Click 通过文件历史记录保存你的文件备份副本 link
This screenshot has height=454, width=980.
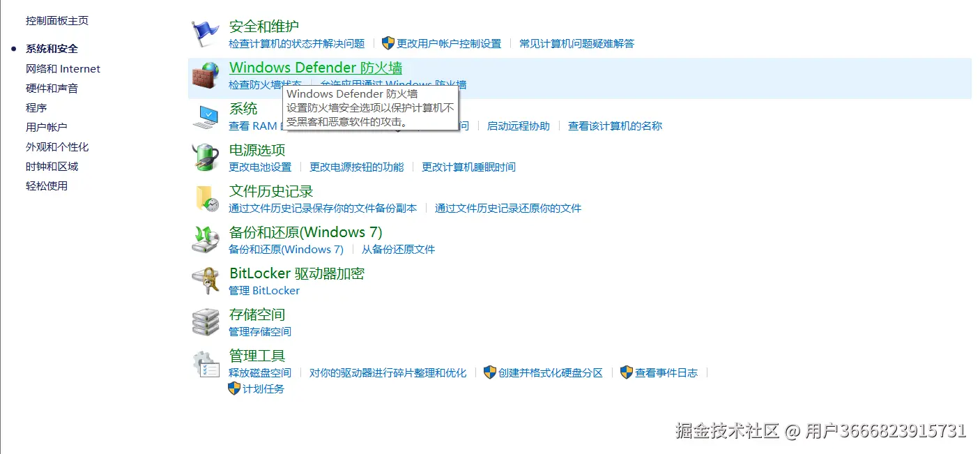pos(323,208)
